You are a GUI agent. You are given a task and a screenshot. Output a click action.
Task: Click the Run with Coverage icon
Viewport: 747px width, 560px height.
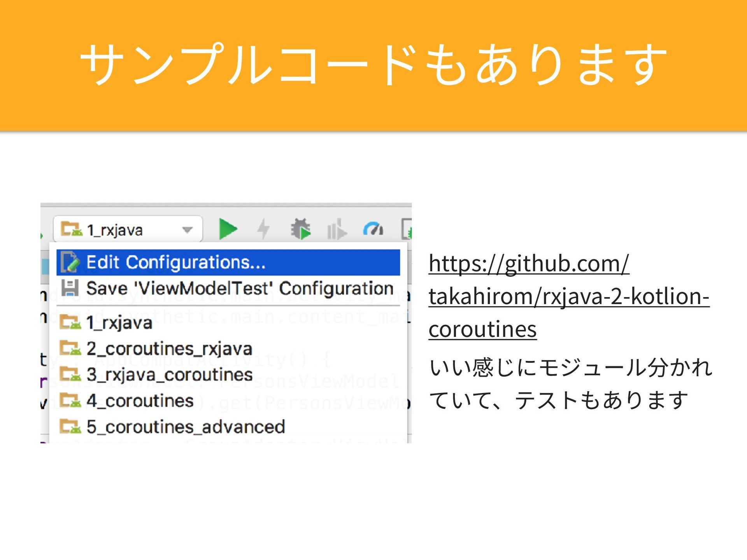(x=336, y=229)
